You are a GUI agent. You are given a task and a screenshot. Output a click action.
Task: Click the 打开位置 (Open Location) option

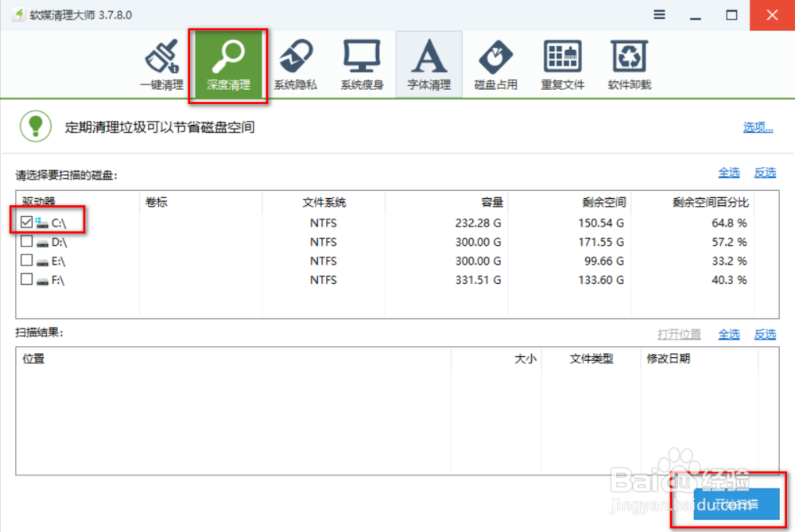pos(680,334)
